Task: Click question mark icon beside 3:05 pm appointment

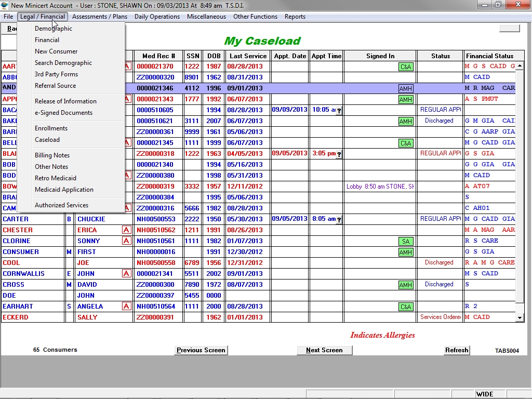Action: click(x=339, y=154)
